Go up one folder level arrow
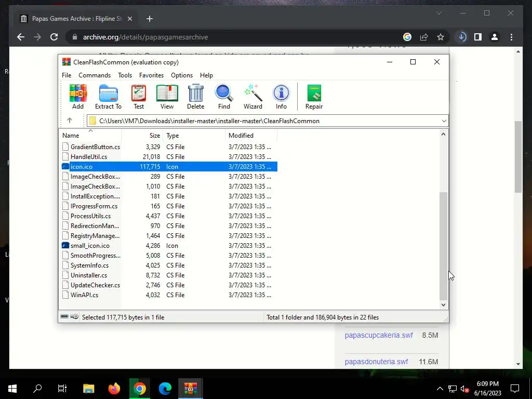 [x=70, y=121]
